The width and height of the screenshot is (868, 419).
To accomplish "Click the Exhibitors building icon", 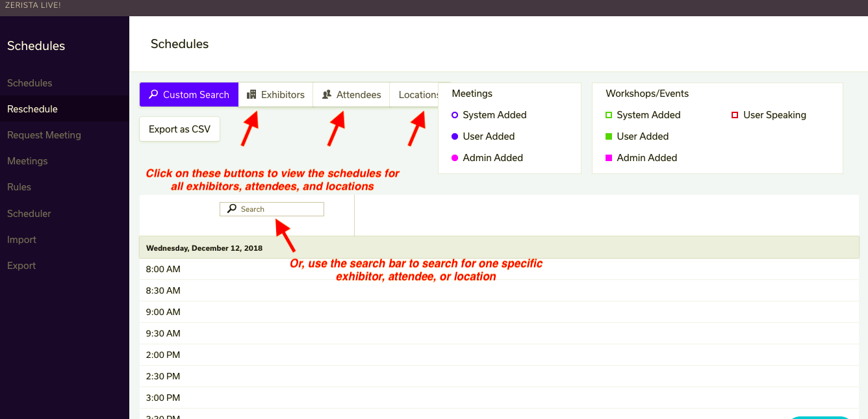I will (x=252, y=94).
